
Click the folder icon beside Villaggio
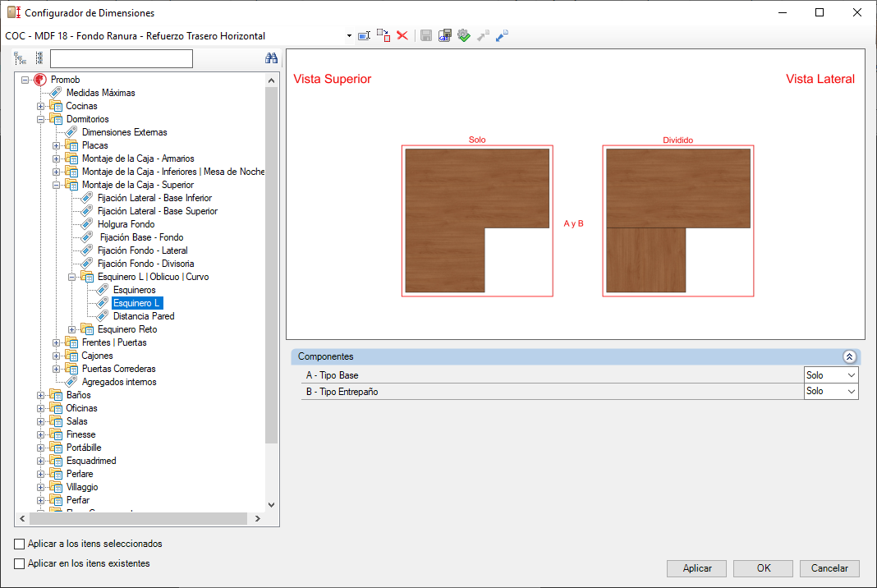click(56, 487)
